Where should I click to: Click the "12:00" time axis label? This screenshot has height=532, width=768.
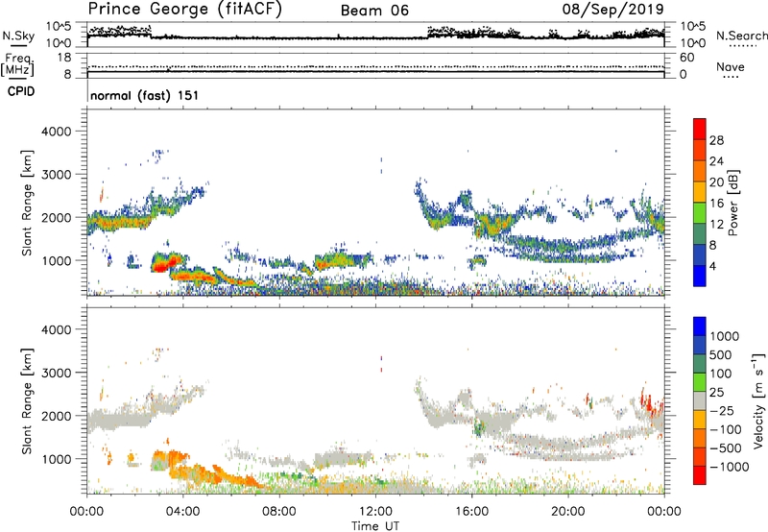pos(375,512)
